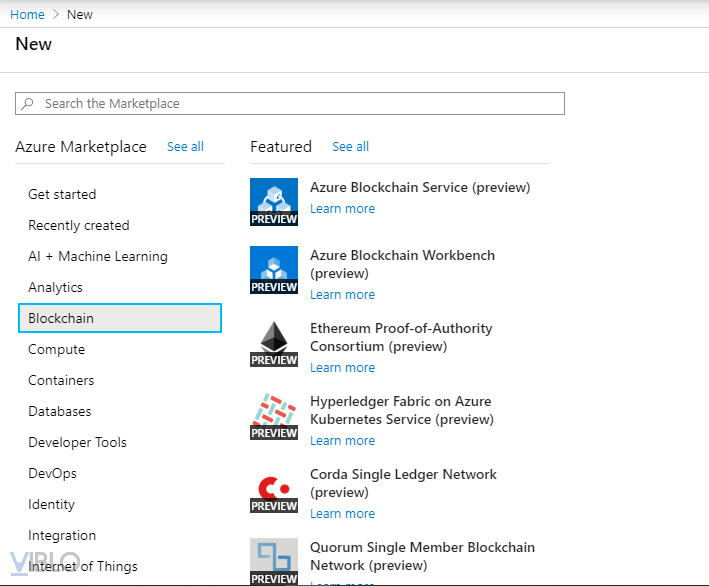Click the Quorum Single Member Blockchain icon
709x586 pixels.
274,561
